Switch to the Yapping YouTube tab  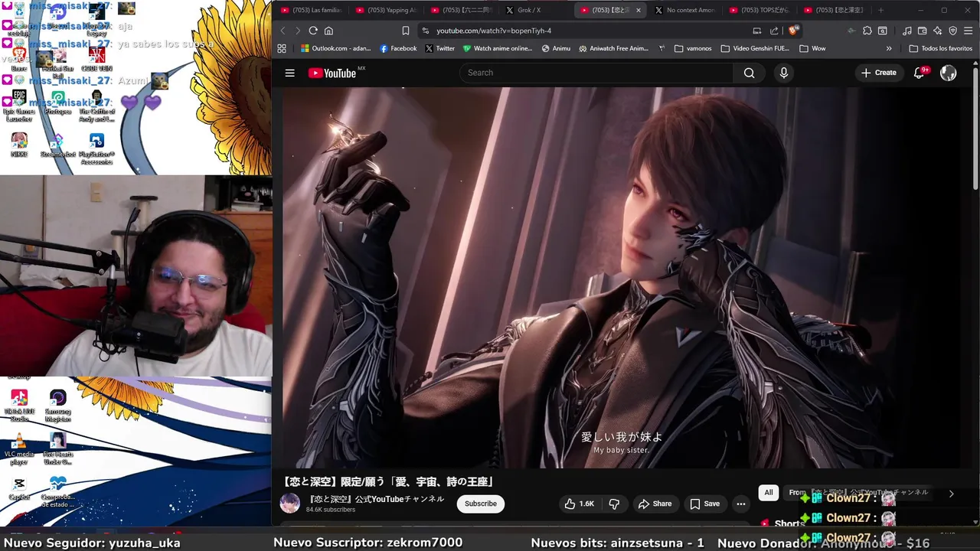(x=385, y=10)
